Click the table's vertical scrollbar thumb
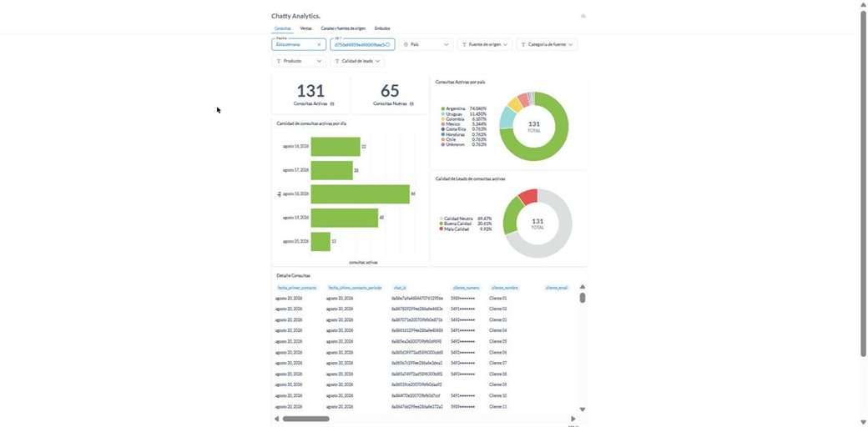868x427 pixels. [583, 298]
